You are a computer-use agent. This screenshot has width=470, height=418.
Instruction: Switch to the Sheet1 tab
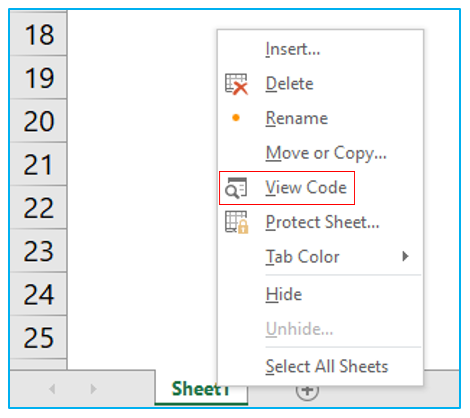tap(201, 389)
